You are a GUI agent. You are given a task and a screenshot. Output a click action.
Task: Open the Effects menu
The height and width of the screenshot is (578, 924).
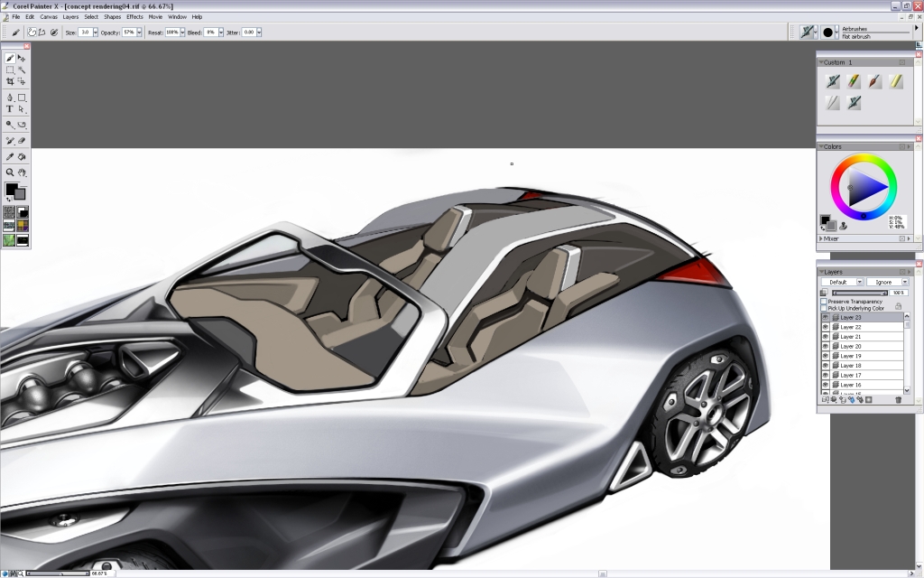point(134,16)
